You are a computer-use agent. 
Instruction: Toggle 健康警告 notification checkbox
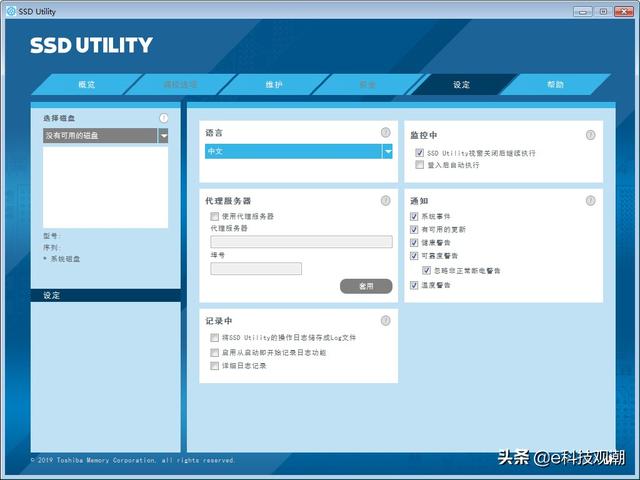(414, 243)
